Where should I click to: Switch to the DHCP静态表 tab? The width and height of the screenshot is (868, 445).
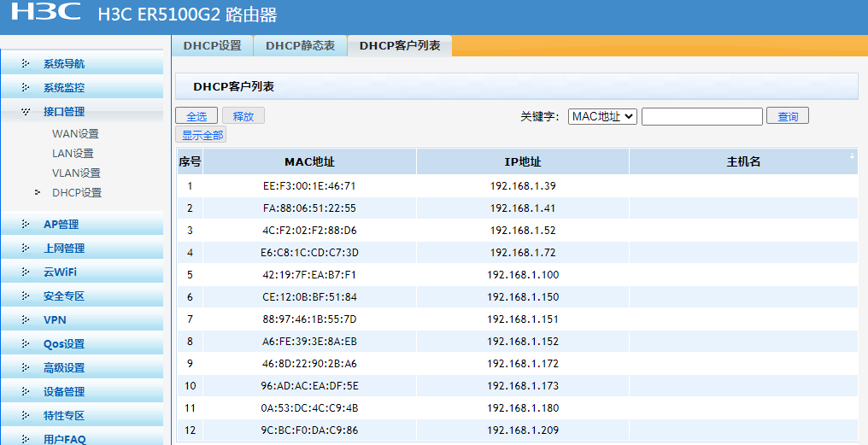(x=300, y=46)
